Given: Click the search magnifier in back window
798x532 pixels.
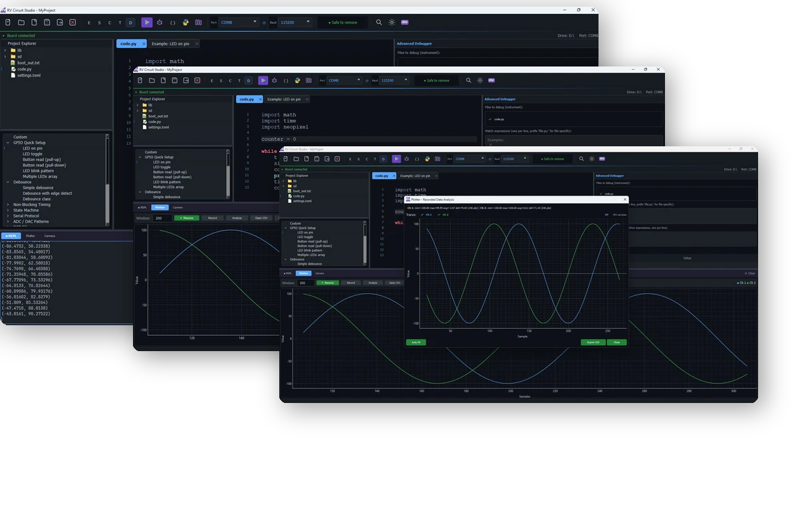Looking at the screenshot, I should (x=379, y=23).
